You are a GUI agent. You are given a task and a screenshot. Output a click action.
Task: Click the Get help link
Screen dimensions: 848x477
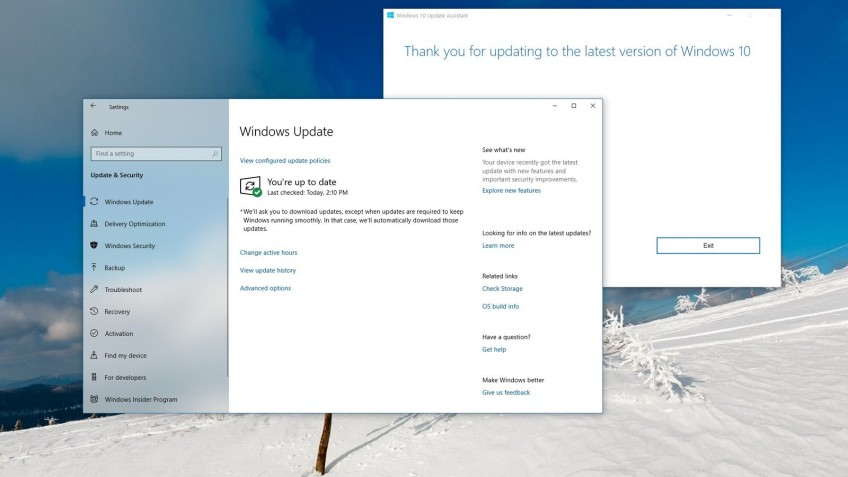[x=494, y=349]
